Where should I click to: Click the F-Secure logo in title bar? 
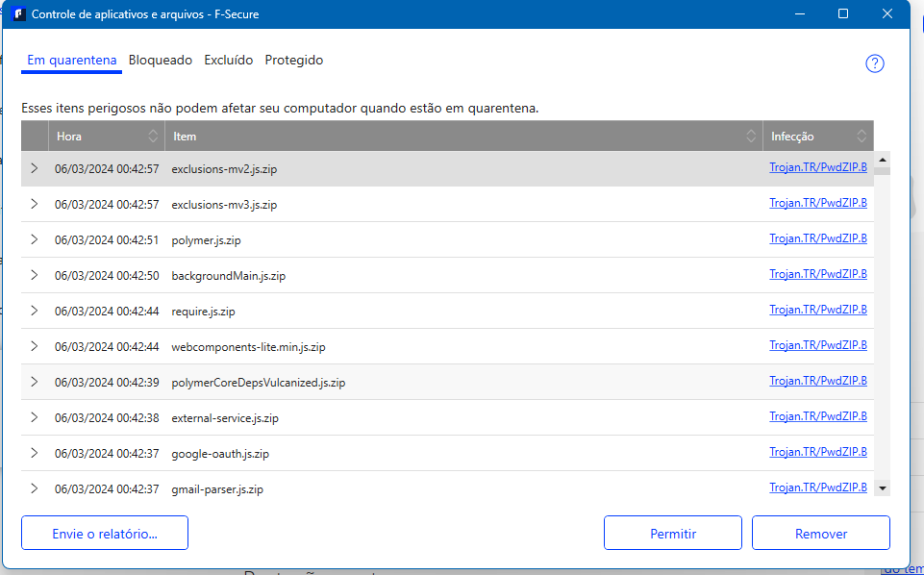17,14
